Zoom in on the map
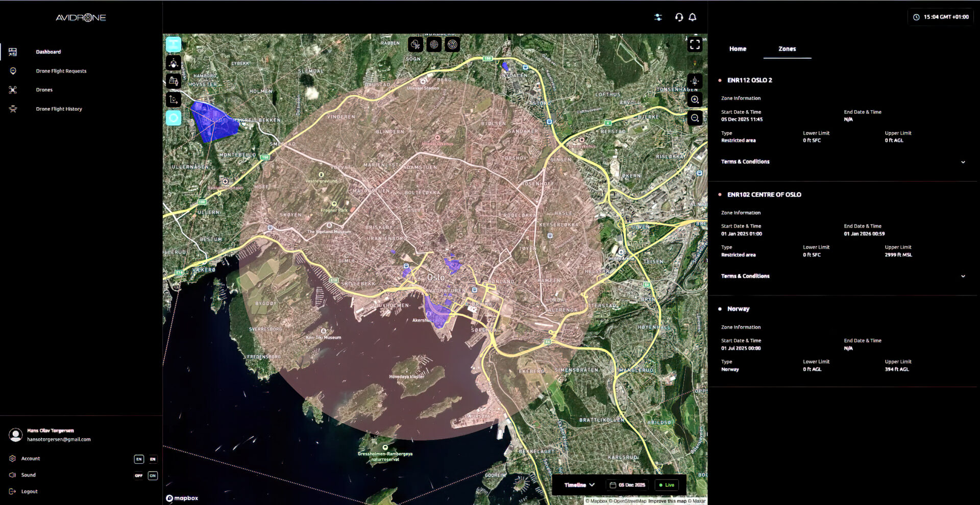 [x=695, y=99]
